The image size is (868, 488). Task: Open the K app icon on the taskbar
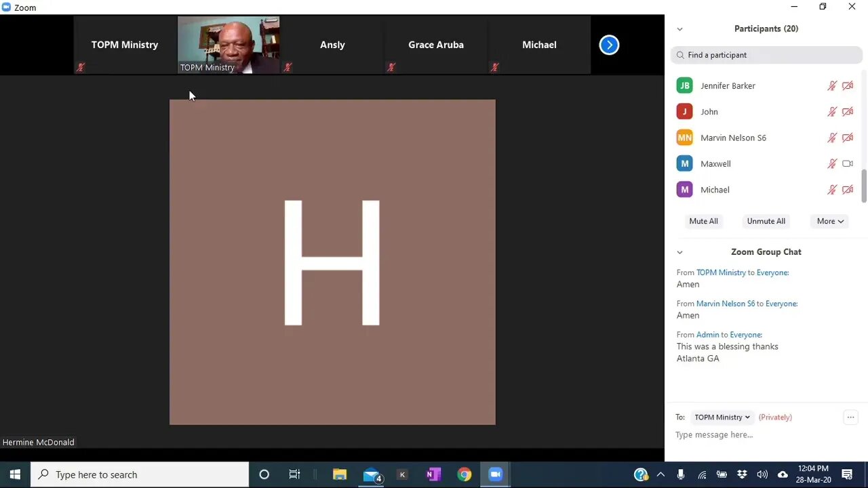[402, 474]
